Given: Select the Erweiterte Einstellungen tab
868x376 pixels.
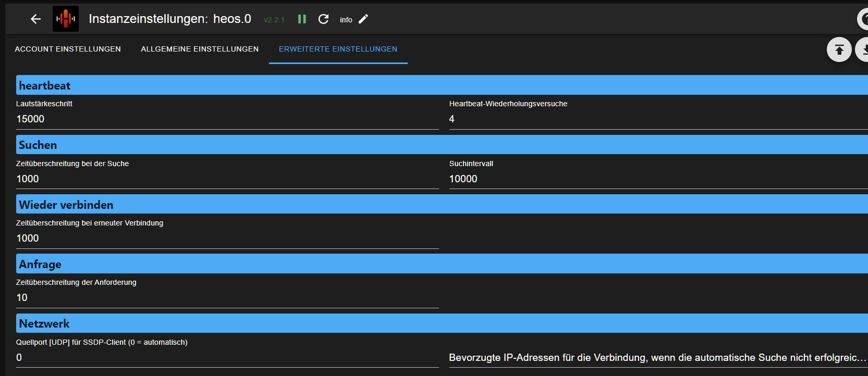Looking at the screenshot, I should point(338,49).
